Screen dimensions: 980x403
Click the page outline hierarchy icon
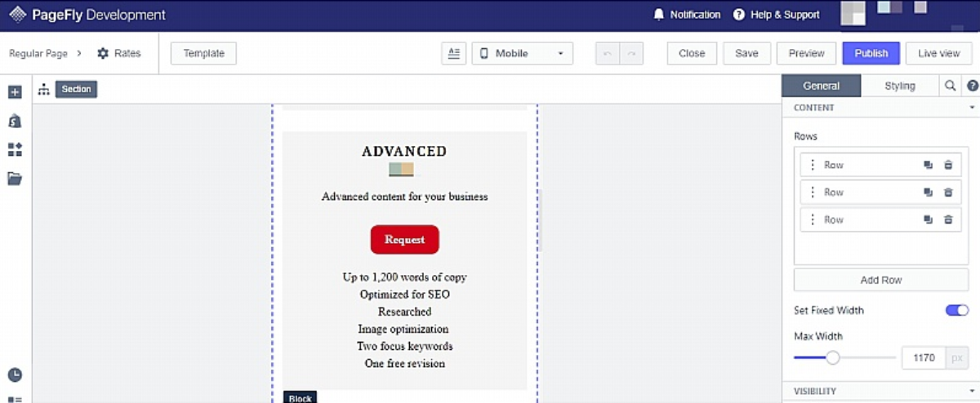pos(44,89)
